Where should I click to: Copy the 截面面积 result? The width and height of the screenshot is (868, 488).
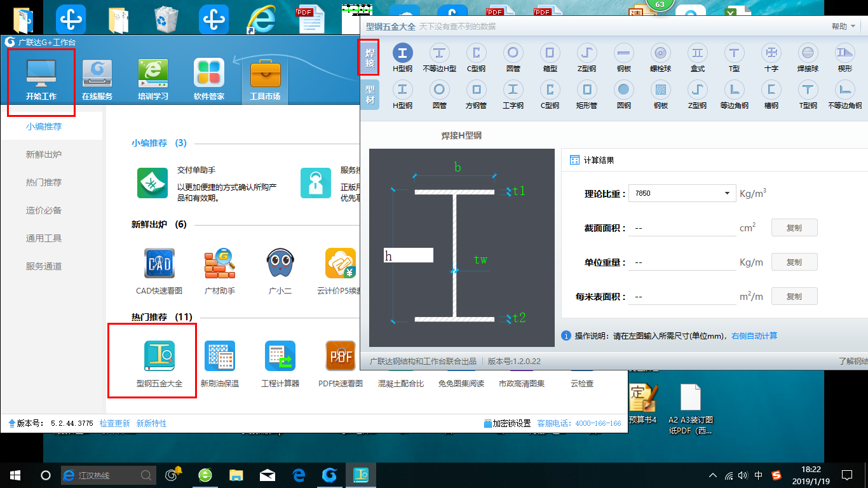coord(794,227)
